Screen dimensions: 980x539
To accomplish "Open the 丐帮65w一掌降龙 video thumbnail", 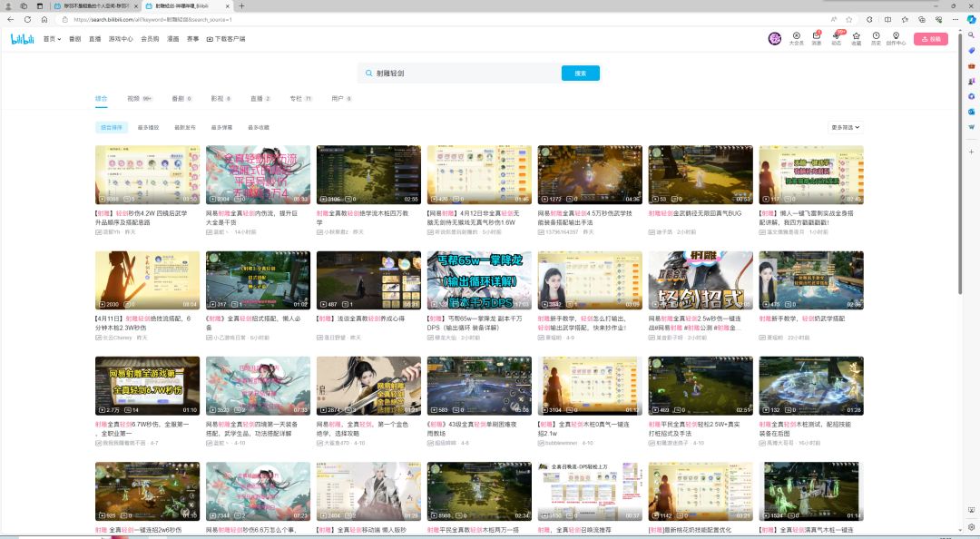I will [x=479, y=280].
